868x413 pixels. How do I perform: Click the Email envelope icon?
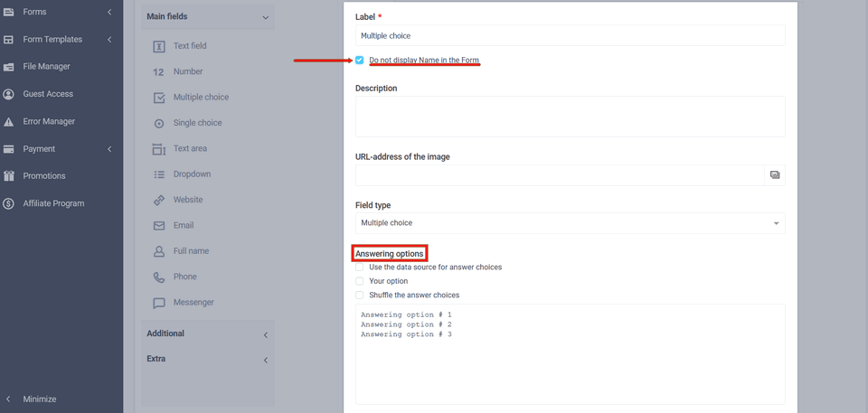tap(159, 226)
